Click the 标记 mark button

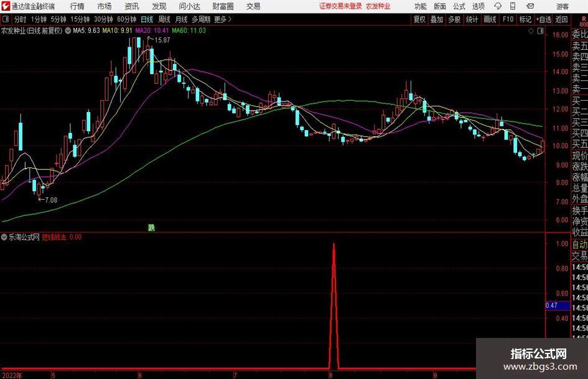point(525,19)
